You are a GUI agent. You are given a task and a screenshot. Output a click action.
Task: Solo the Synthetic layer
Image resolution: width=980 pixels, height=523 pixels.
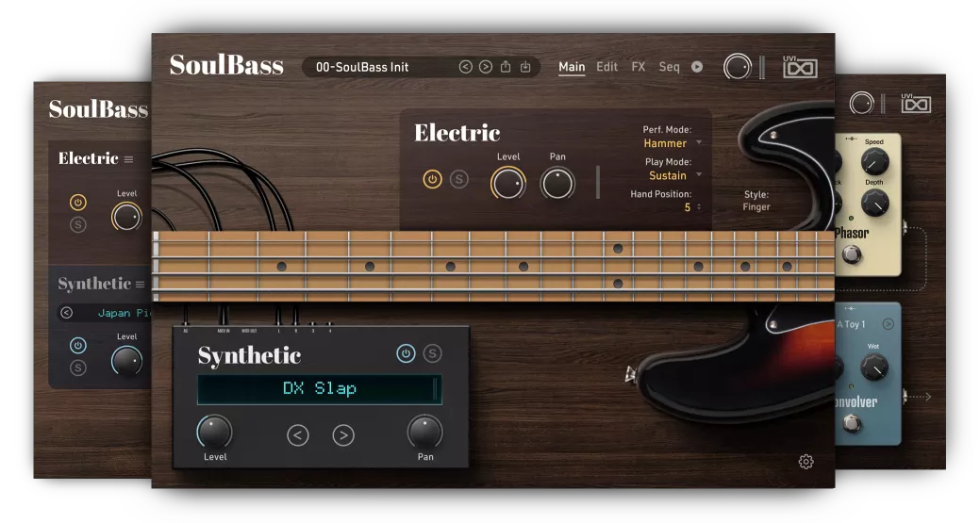[433, 353]
